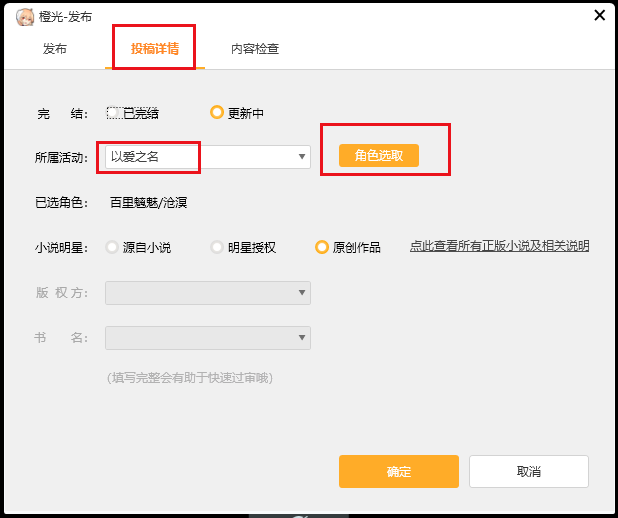This screenshot has height=518, width=618.
Task: Close the 橙光-发布 dialog window
Action: point(600,15)
